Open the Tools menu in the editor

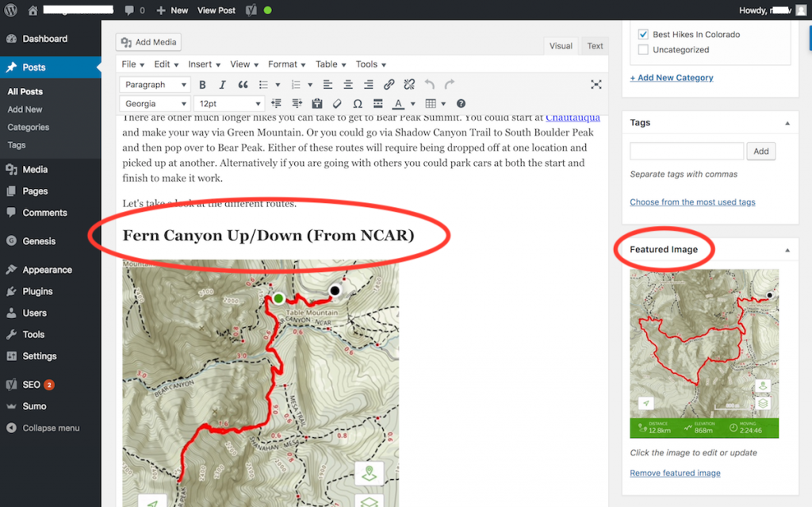(x=371, y=64)
